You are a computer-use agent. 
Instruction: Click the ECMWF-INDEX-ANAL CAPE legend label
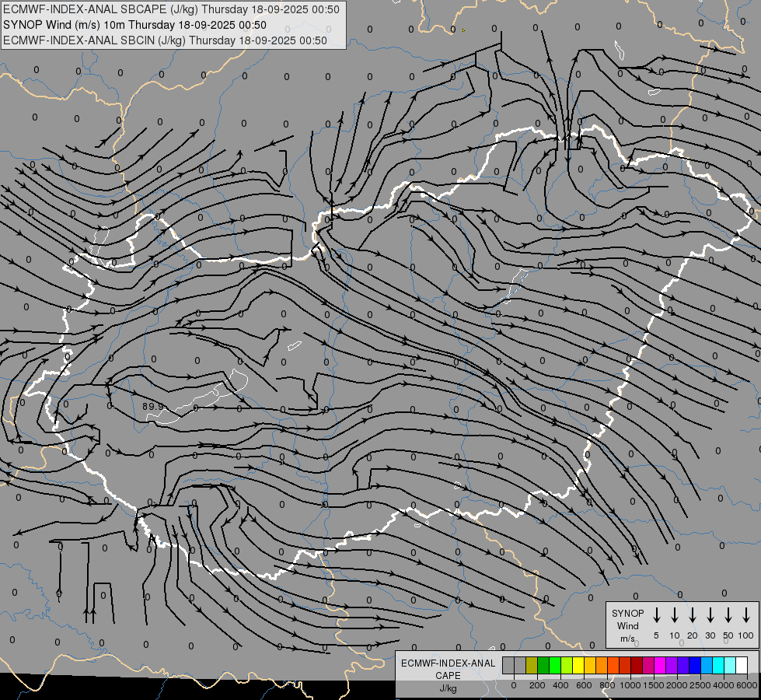point(448,669)
